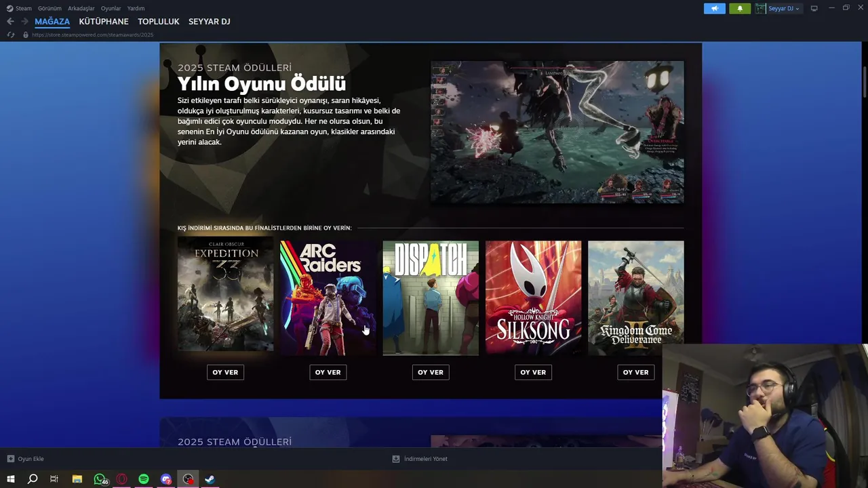
Task: Open the Yardım menu
Action: click(136, 8)
